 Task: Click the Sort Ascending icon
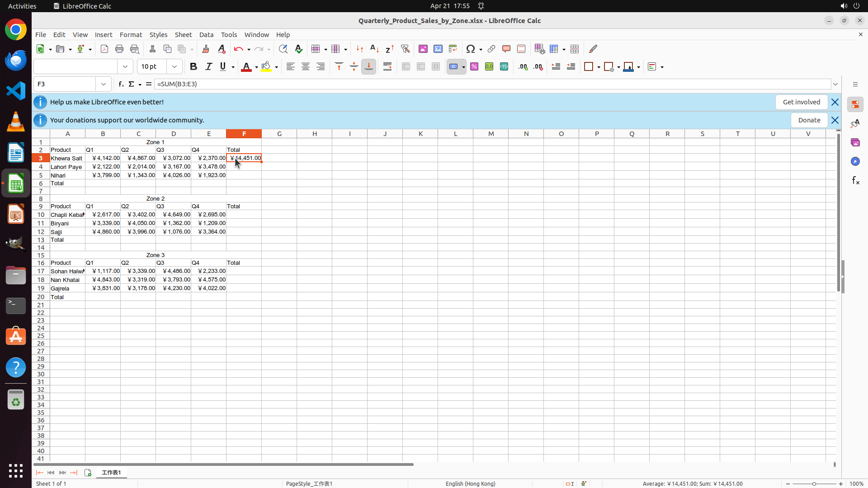[x=374, y=49]
